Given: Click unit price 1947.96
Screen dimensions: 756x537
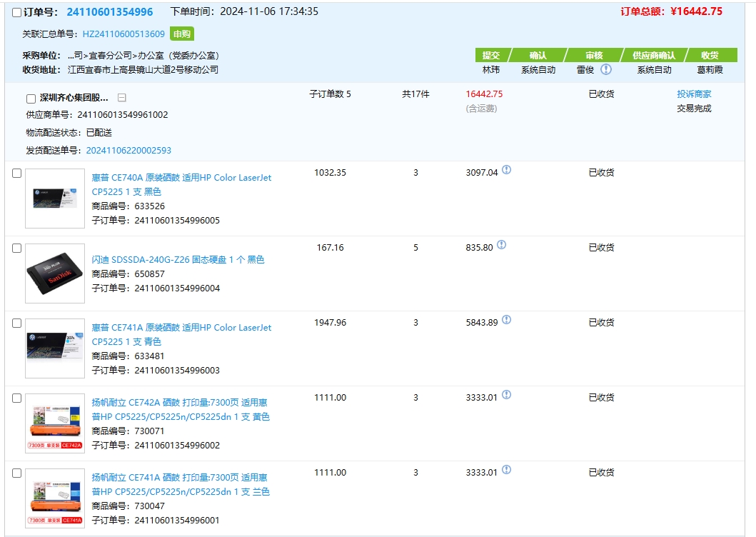Looking at the screenshot, I should [331, 322].
